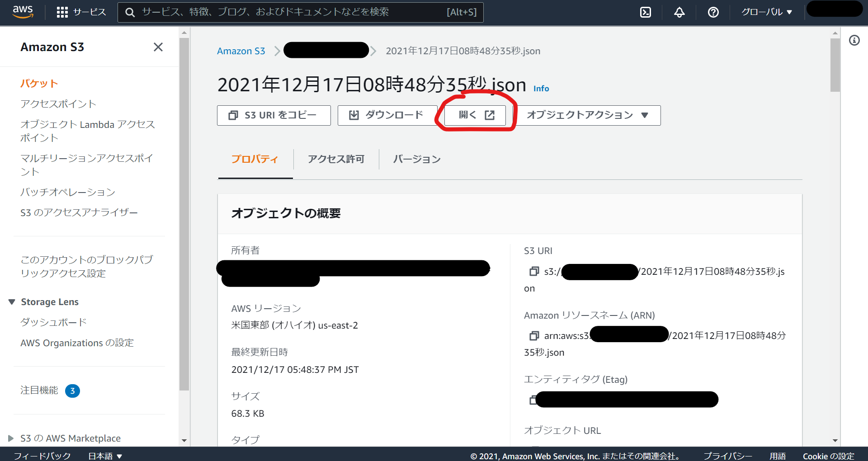This screenshot has height=461, width=868.
Task: Switch to the アクセス許可 tab
Action: click(x=336, y=159)
